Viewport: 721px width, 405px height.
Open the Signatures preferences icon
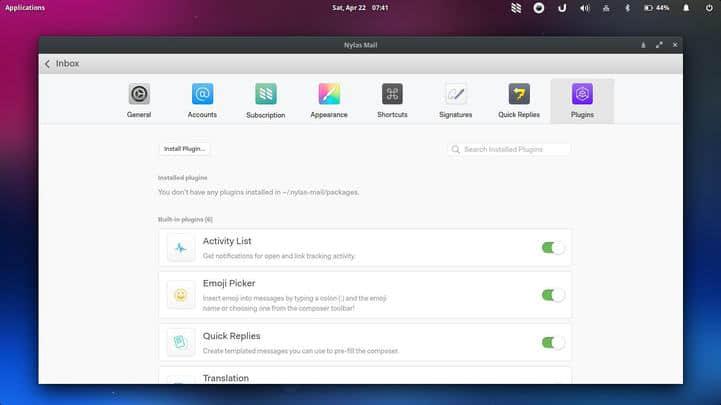click(x=456, y=94)
